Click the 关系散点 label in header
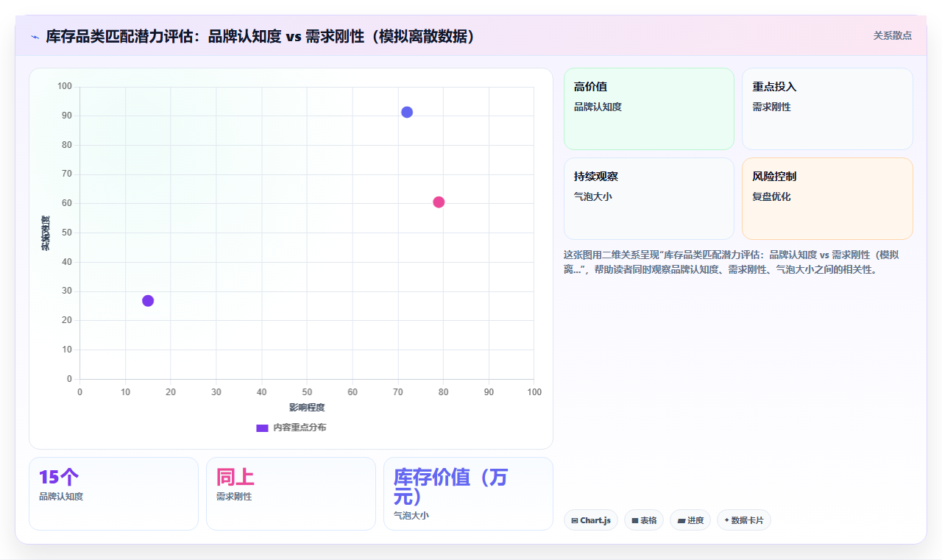 892,35
